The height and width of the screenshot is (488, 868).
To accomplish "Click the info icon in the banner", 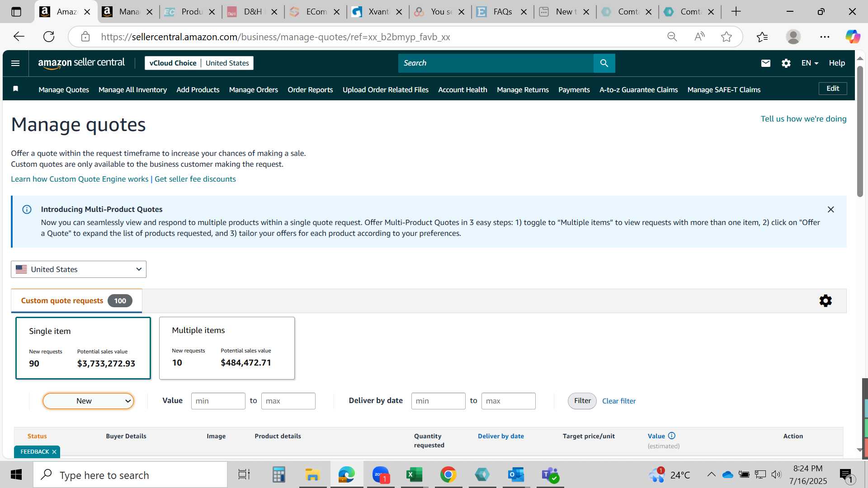I will coord(27,210).
